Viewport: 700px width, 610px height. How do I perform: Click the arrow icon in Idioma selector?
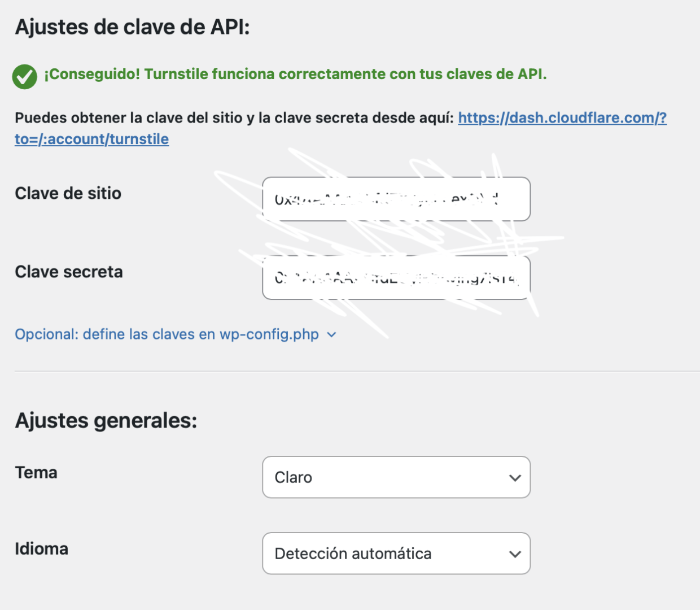[x=514, y=554]
